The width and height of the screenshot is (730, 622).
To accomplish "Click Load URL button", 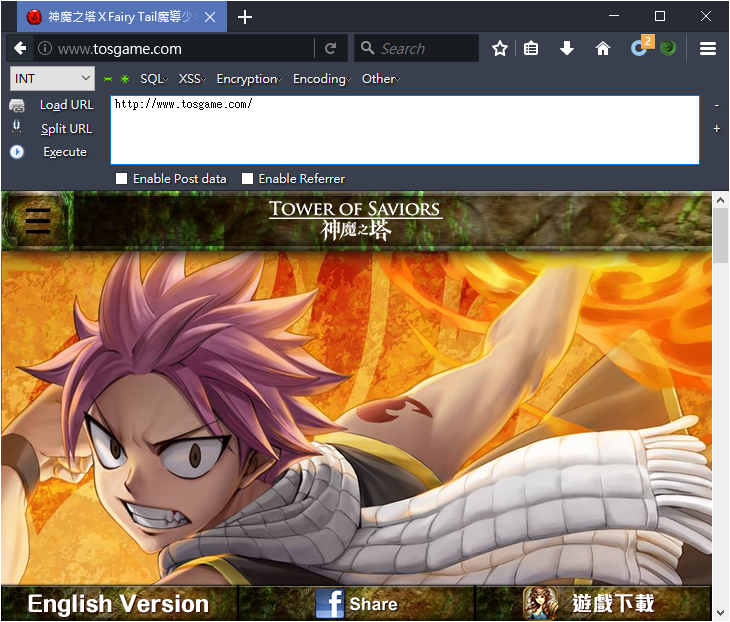I will point(67,105).
